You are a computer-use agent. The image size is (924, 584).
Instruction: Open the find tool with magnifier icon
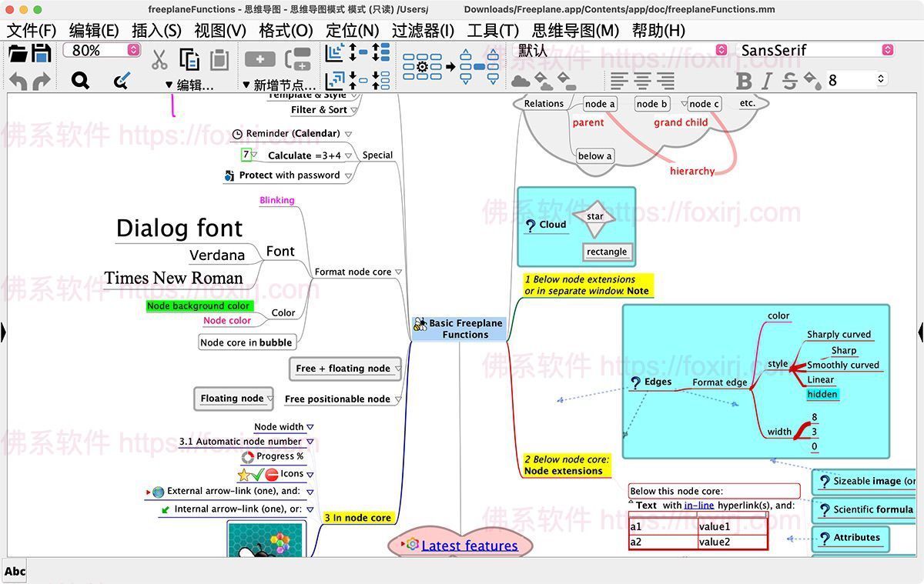point(80,79)
